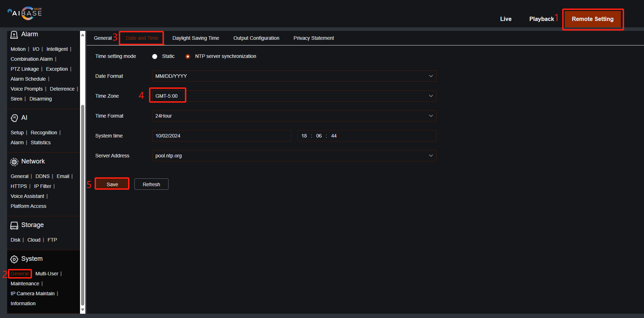Click the system time minutes value 06
Image resolution: width=644 pixels, height=318 pixels.
click(319, 136)
